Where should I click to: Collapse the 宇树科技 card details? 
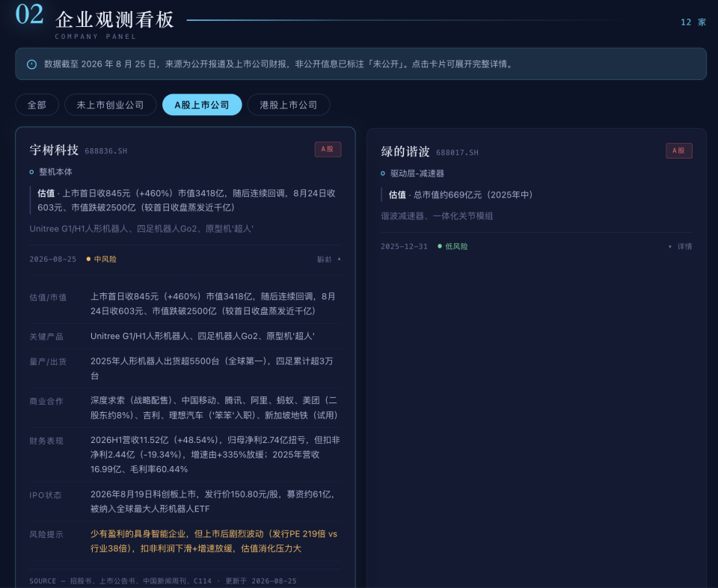[329, 260]
